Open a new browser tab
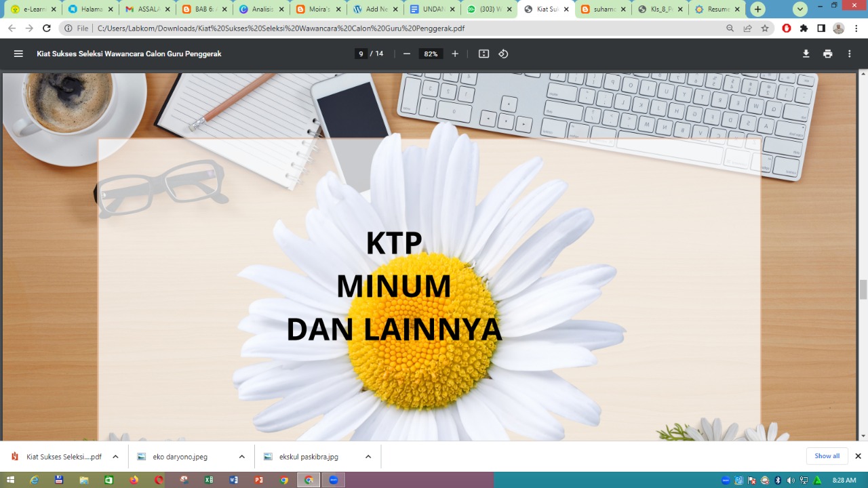Viewport: 868px width, 488px height. tap(758, 9)
